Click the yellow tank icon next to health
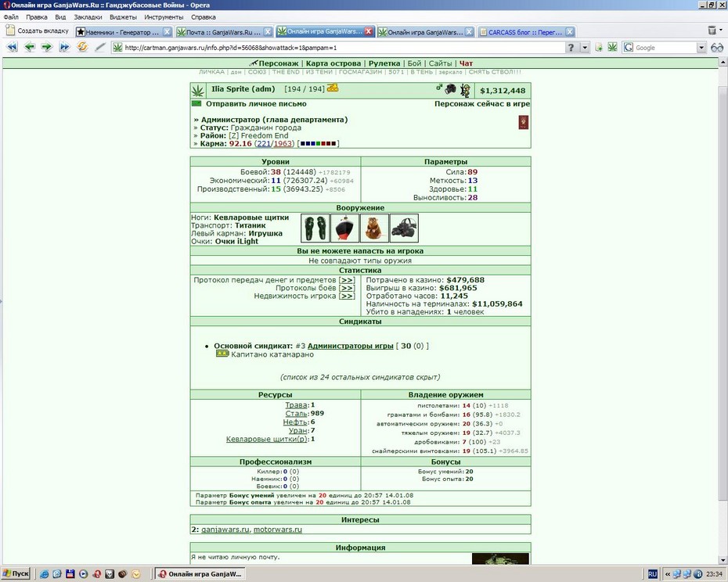Viewport: 728px width, 582px height. (333, 88)
